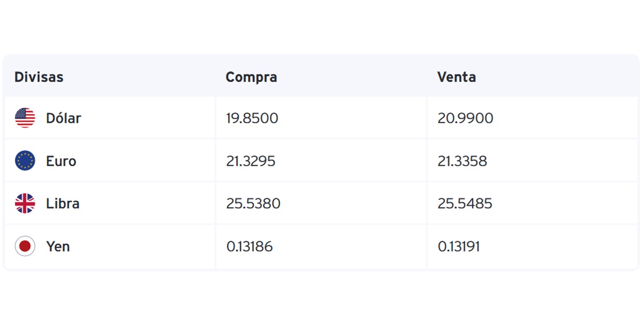Image resolution: width=644 pixels, height=321 pixels.
Task: Select the Yen currency name
Action: pyautogui.click(x=58, y=246)
